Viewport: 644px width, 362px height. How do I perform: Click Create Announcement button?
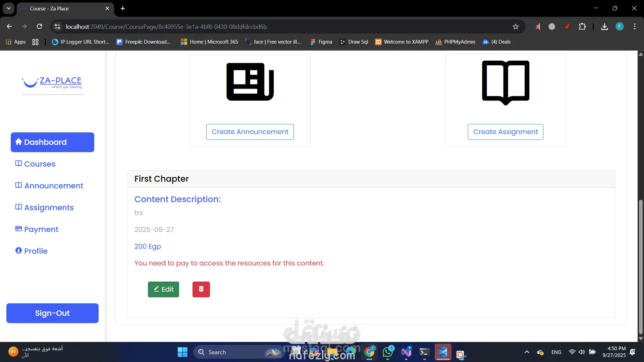pyautogui.click(x=250, y=132)
